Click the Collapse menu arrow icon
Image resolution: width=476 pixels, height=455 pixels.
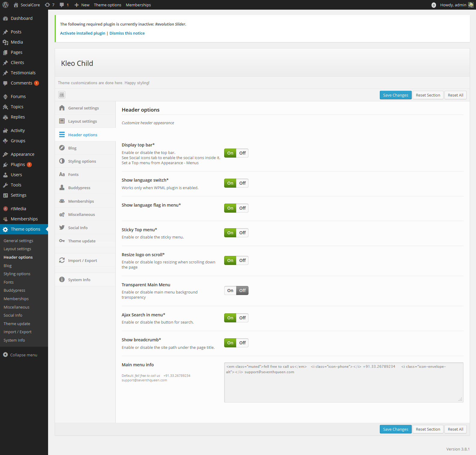[x=5, y=355]
